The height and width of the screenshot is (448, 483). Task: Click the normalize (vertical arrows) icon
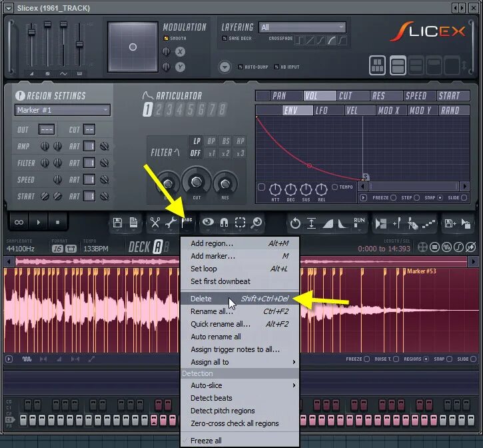pos(311,223)
